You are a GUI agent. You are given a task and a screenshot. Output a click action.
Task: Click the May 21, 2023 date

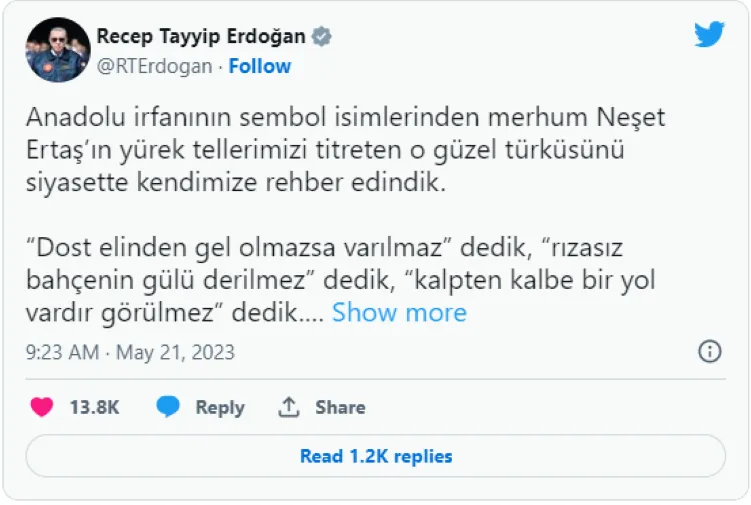(x=176, y=352)
